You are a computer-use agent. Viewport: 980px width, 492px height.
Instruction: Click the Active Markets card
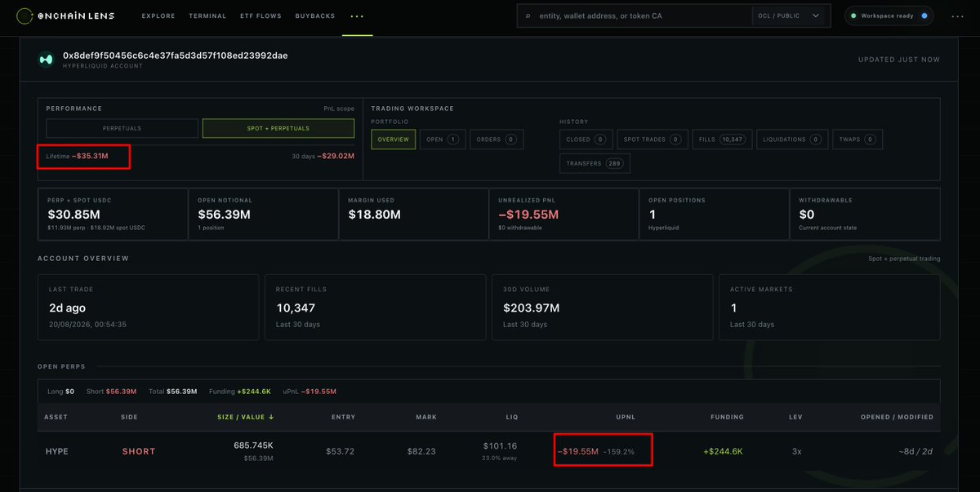[829, 307]
